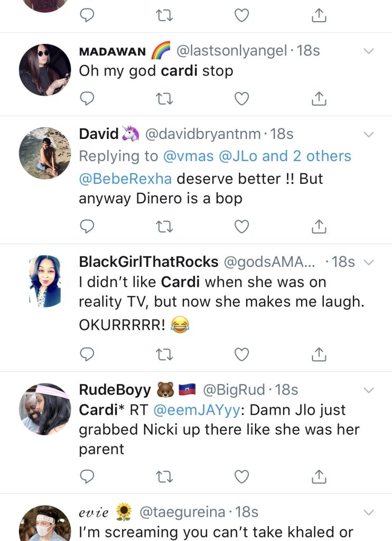Image resolution: width=392 pixels, height=541 pixels.
Task: Open options chevron on MADAWAN's tweet
Action: point(369,51)
